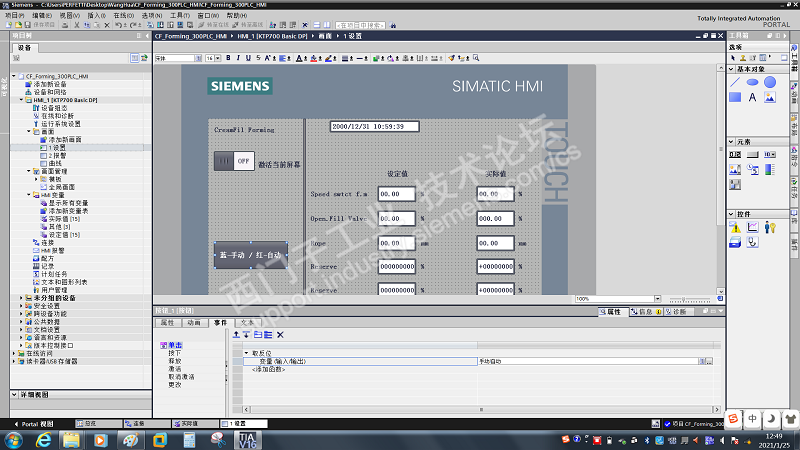Collapse the 元素 toolbox section
This screenshot has width=800, height=450.
pyautogui.click(x=731, y=141)
